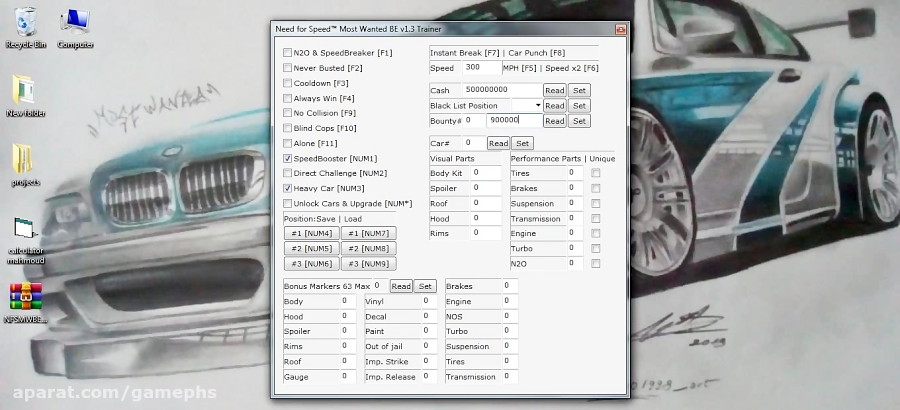This screenshot has width=900, height=410.
Task: Save position #1 [NUM4]
Action: (x=312, y=234)
